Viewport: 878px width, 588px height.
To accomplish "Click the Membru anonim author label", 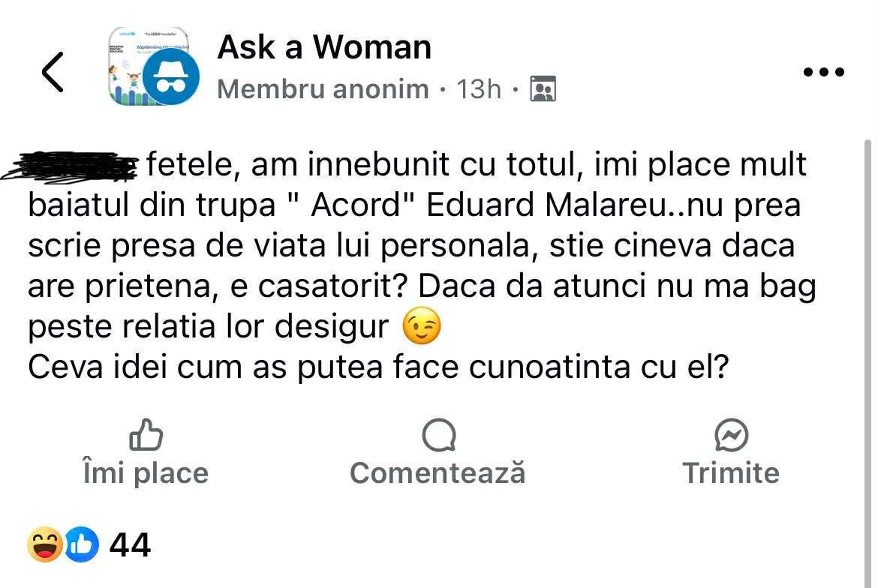I will click(323, 89).
